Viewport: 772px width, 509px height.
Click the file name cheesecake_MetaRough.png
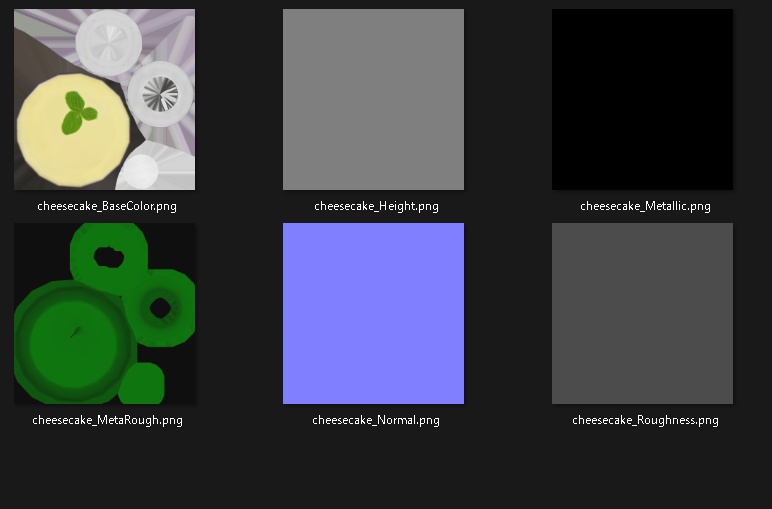(x=107, y=420)
